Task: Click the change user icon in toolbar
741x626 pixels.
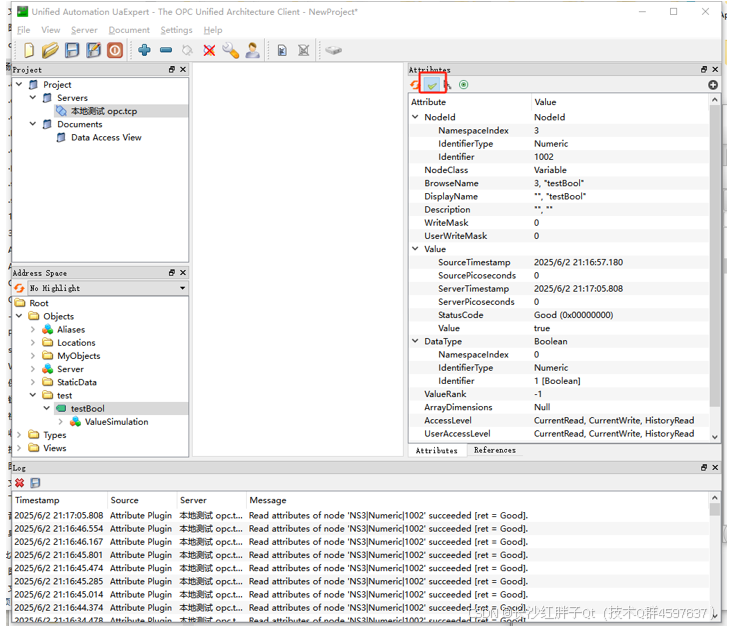Action: 252,50
